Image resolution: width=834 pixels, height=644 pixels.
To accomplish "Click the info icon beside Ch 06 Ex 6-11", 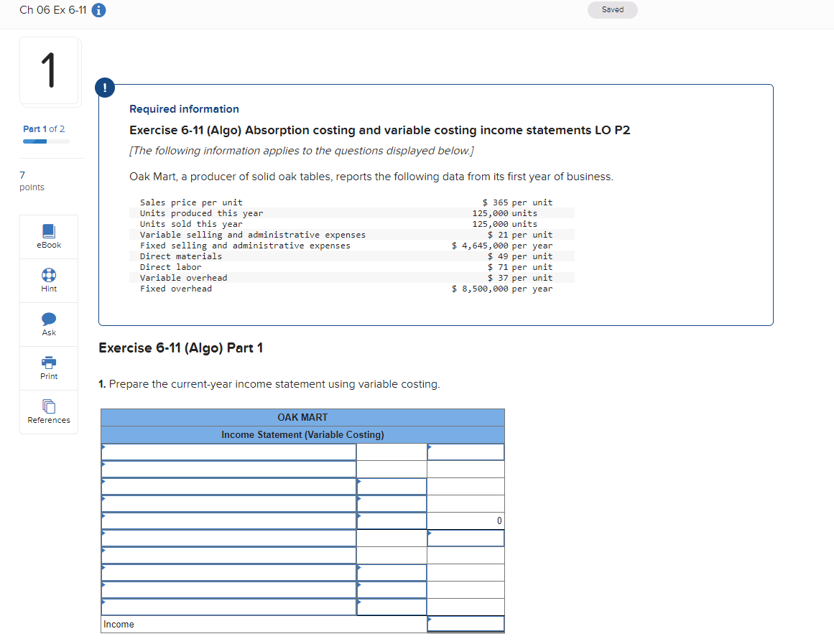I will coord(98,10).
